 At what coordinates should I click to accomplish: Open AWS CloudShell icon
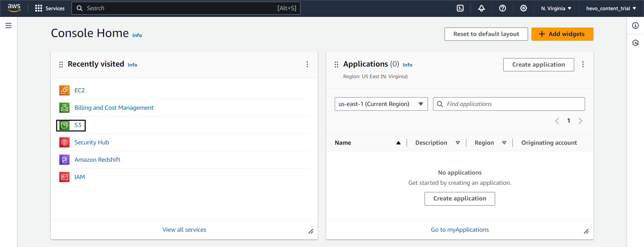click(x=460, y=8)
